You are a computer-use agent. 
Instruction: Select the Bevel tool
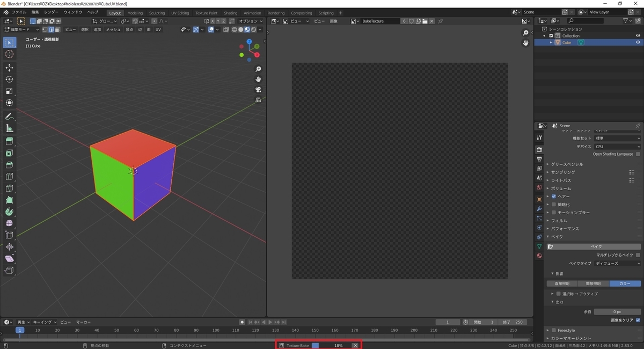[9, 165]
